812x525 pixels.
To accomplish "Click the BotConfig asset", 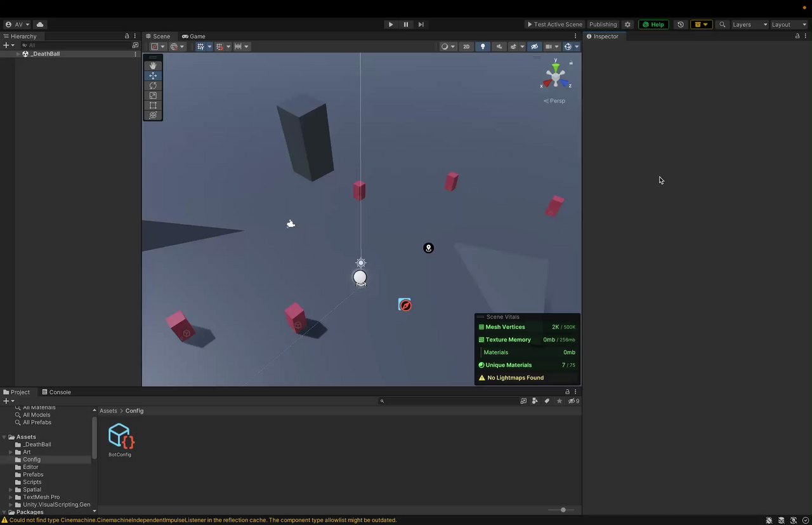I will tap(120, 439).
